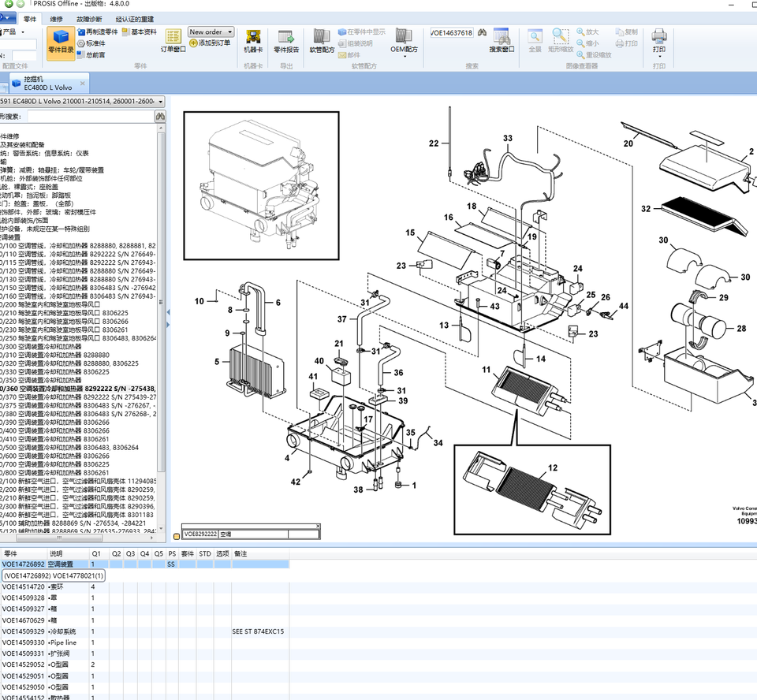
Task: Select tree item 0/360 空调装置冷却和加热器 8292222
Action: click(78, 389)
